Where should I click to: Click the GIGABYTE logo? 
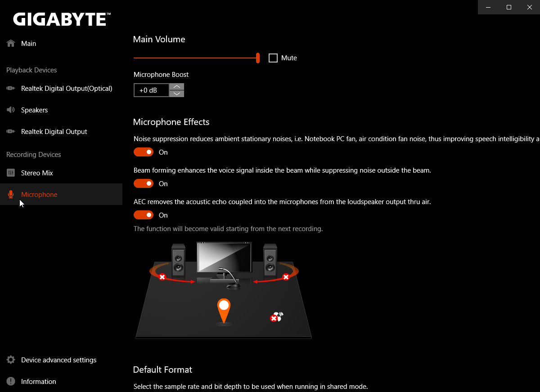62,19
